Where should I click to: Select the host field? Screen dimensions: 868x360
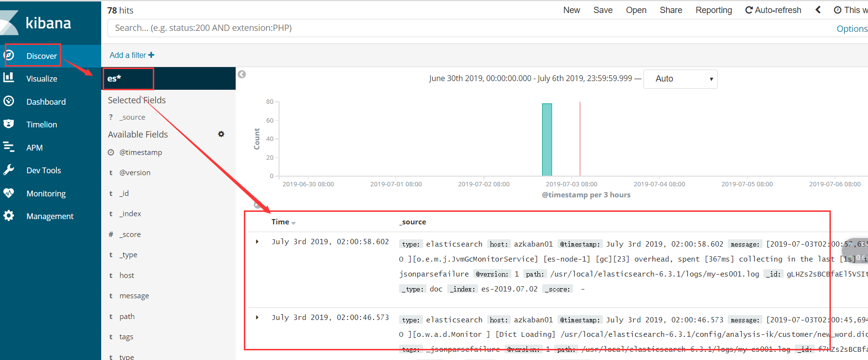pos(127,276)
